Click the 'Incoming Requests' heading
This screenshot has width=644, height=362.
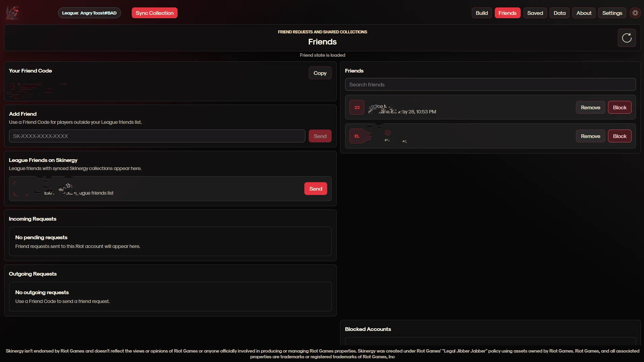pos(33,219)
